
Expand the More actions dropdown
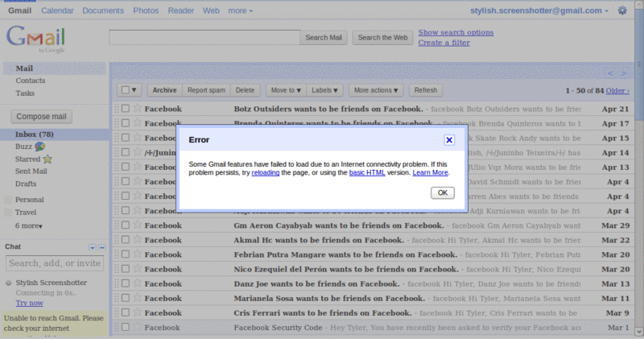pos(376,90)
